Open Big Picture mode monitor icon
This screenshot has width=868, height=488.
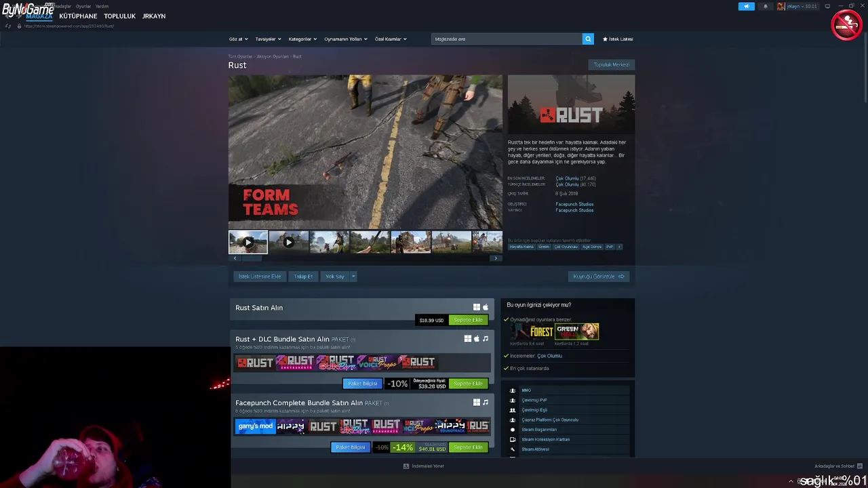[x=827, y=6]
